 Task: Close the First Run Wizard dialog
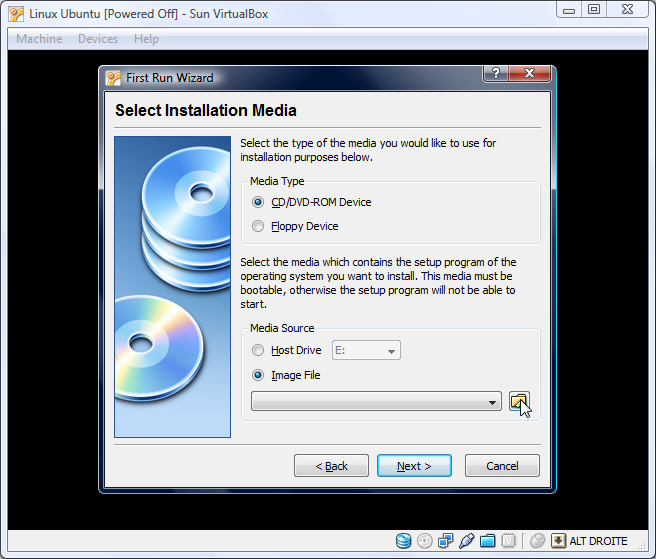[529, 73]
